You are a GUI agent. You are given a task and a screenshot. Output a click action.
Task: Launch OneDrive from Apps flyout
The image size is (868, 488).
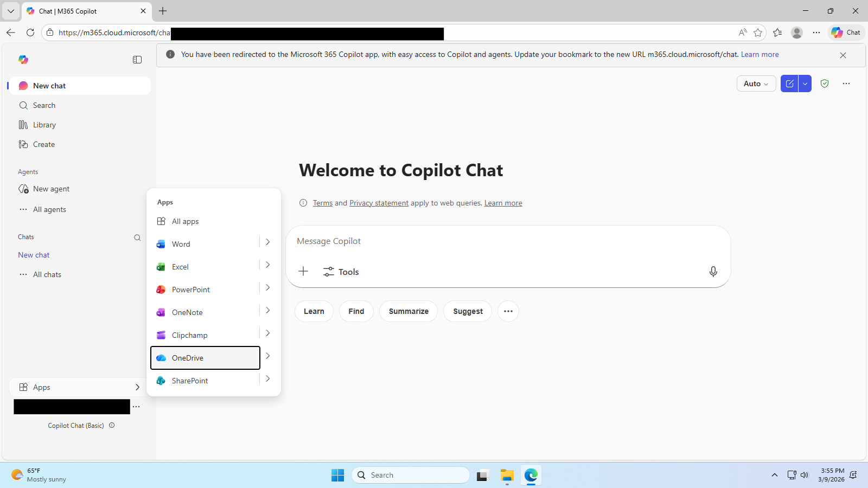coord(205,358)
